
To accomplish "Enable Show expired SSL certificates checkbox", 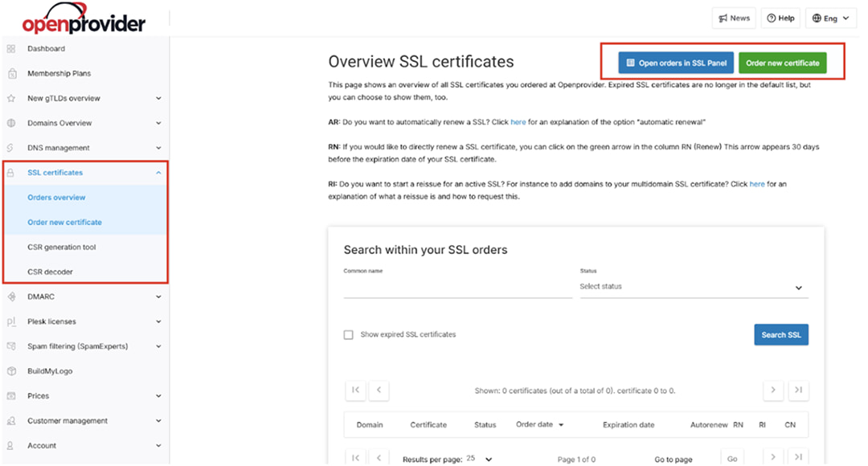I will (x=348, y=335).
